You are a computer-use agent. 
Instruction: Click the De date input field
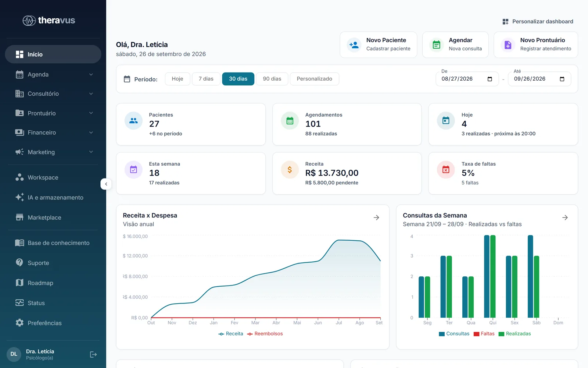pos(467,79)
